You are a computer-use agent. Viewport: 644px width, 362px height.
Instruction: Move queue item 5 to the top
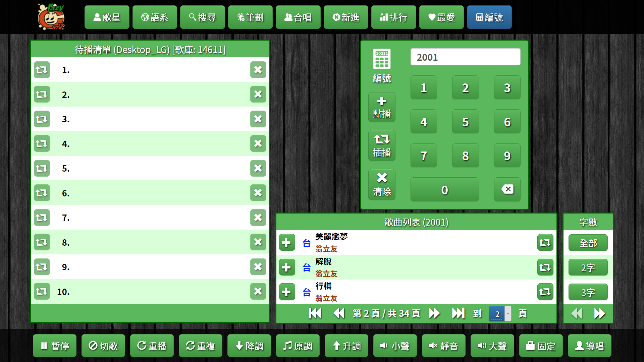click(42, 168)
